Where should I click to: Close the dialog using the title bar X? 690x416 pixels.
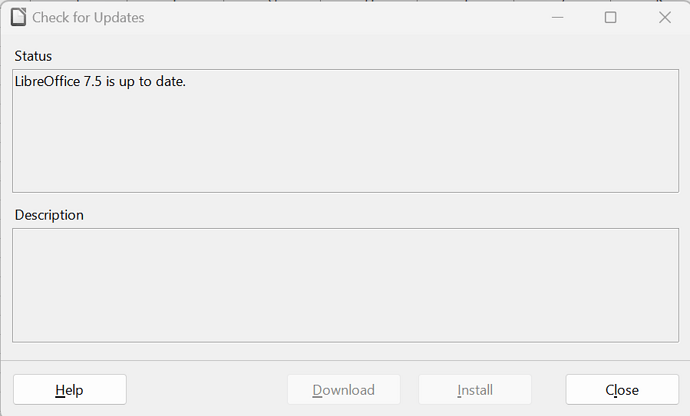click(x=664, y=18)
